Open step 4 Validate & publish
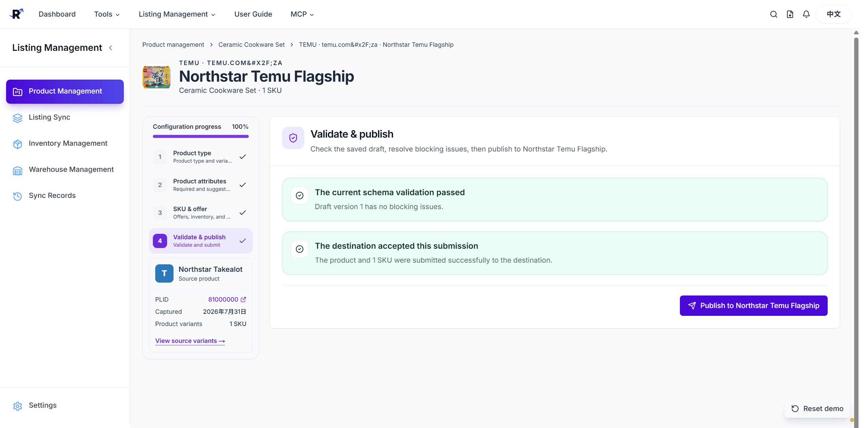Viewport: 868px width, 428px height. 201,241
